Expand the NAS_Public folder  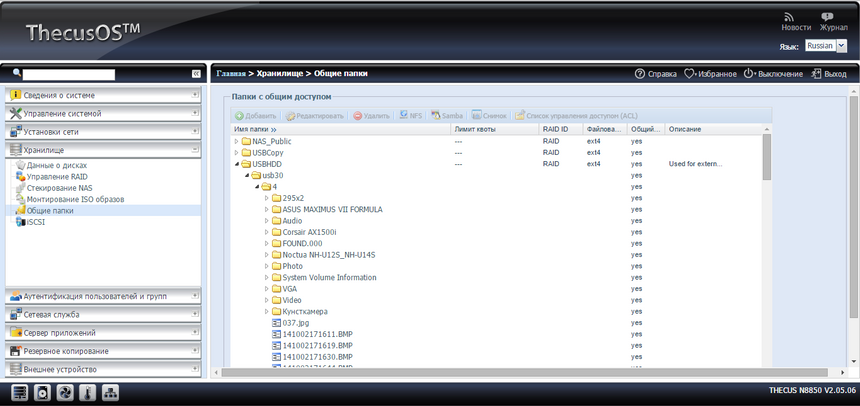(x=237, y=142)
